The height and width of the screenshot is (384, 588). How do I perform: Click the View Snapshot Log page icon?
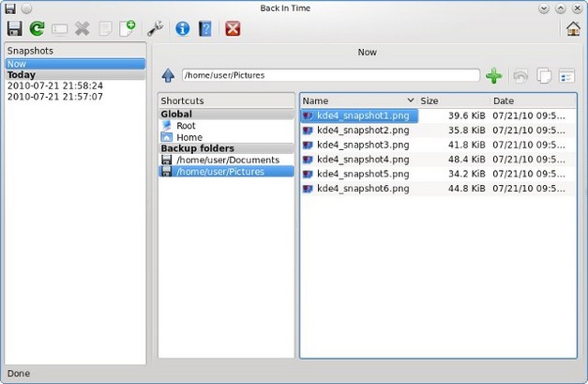pos(105,29)
